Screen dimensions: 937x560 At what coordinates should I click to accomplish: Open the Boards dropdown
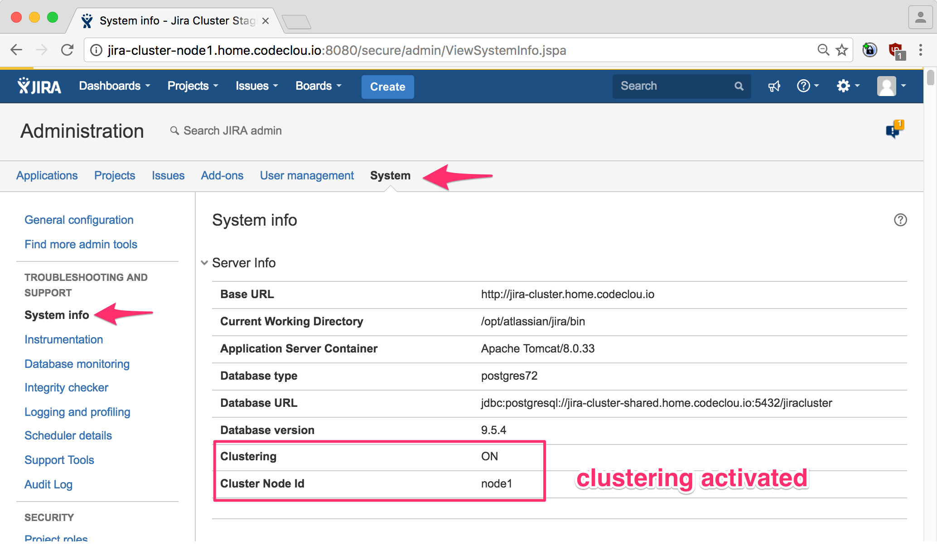coord(318,86)
